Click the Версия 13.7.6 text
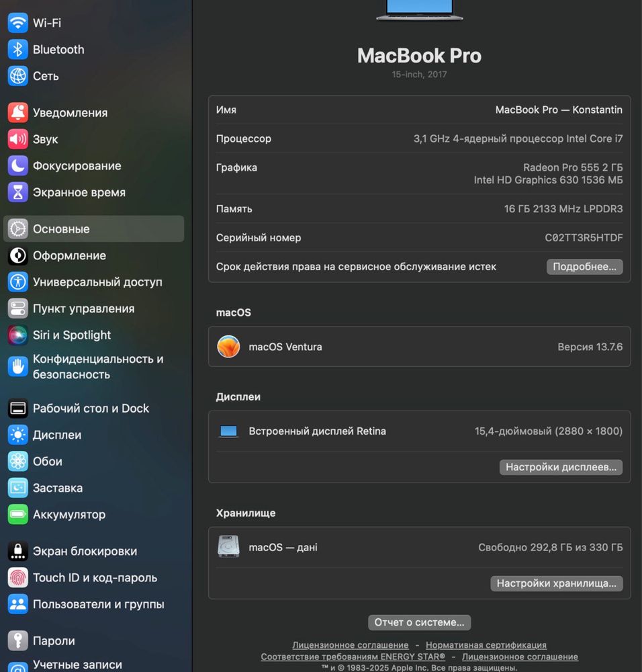 [590, 347]
